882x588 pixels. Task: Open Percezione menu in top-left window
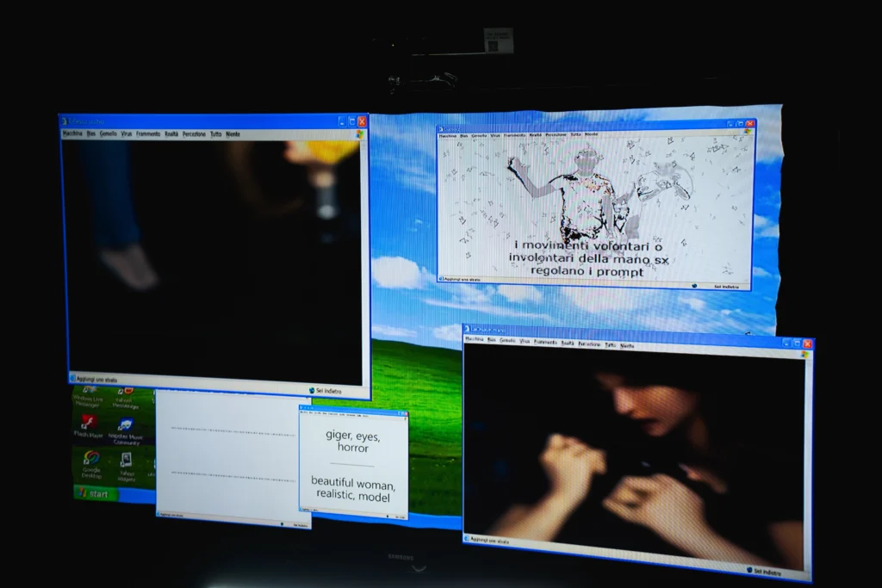pyautogui.click(x=194, y=134)
